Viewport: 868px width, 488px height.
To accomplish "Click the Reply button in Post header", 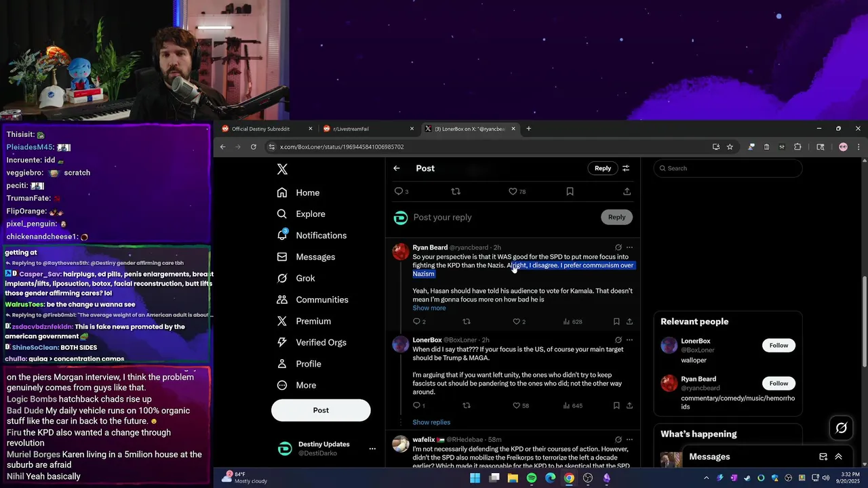I will click(x=603, y=168).
